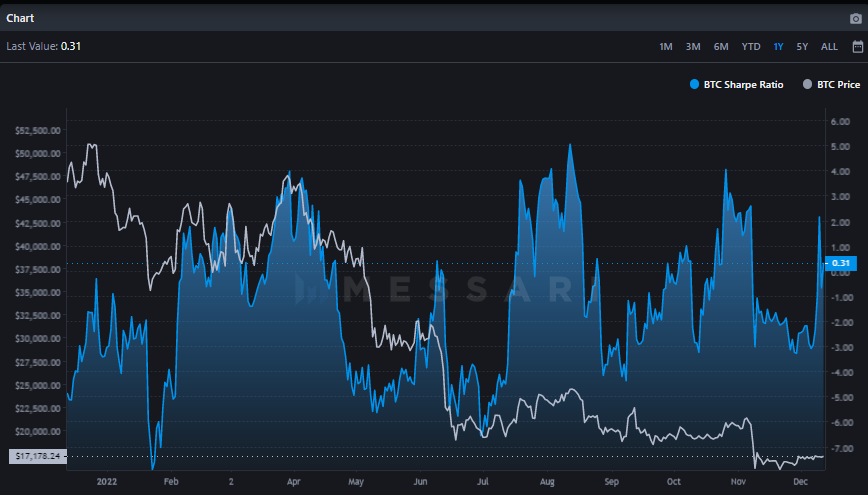
Task: Click the Jul x-axis label
Action: (x=483, y=481)
